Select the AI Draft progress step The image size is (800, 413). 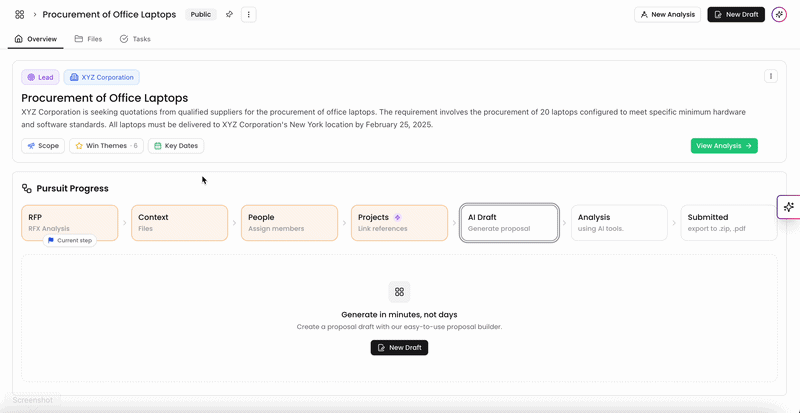pos(509,223)
